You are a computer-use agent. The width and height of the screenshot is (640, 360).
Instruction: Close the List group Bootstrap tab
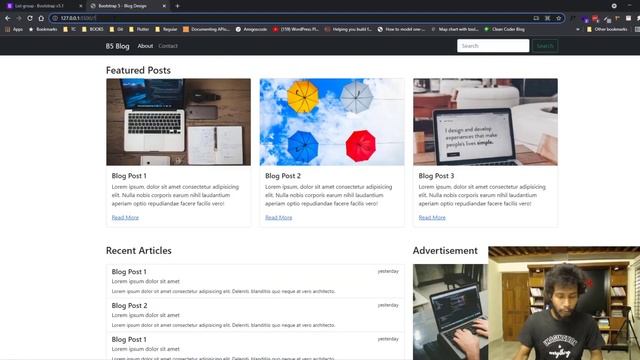(x=80, y=6)
